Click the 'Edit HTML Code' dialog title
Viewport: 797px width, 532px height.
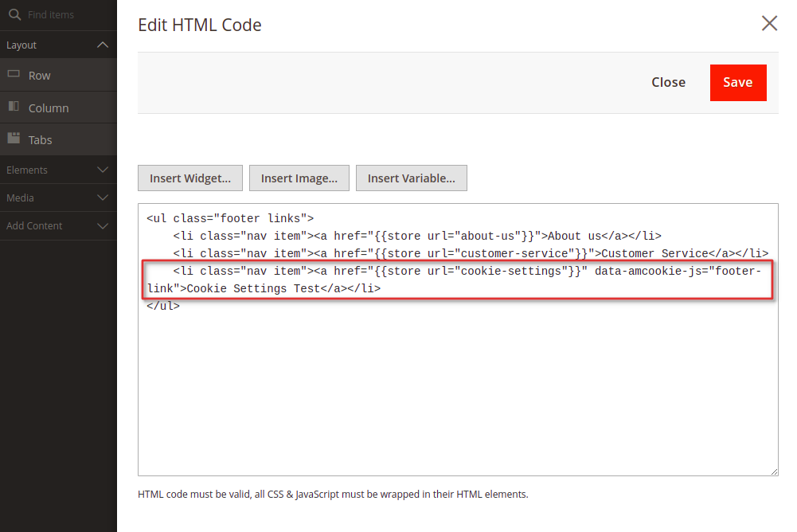point(200,25)
